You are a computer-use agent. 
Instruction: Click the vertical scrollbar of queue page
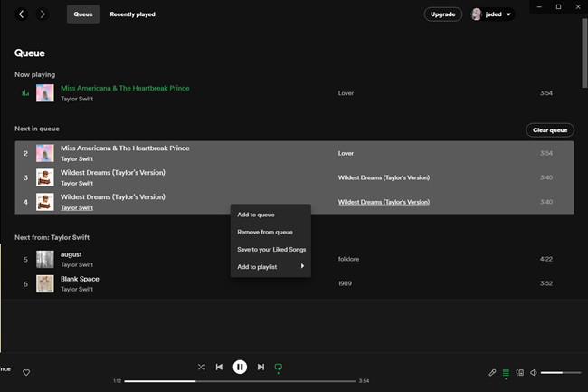(584, 53)
